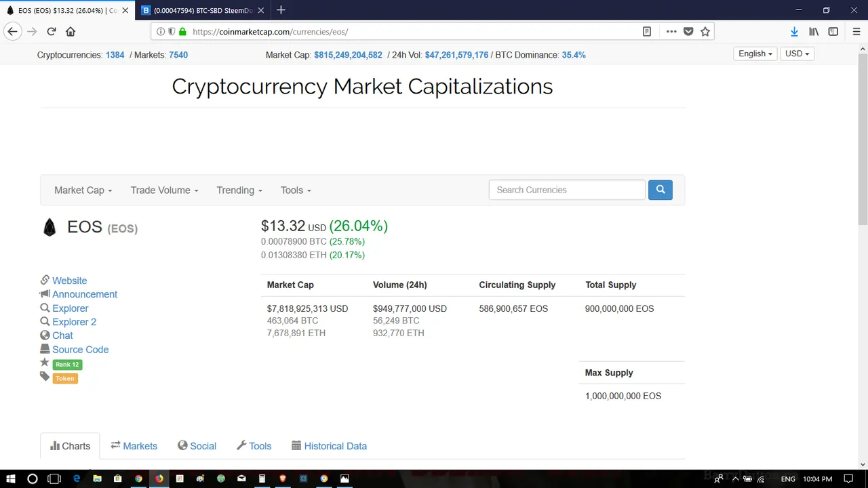
Task: Open the page actions three-dots menu
Action: (671, 31)
